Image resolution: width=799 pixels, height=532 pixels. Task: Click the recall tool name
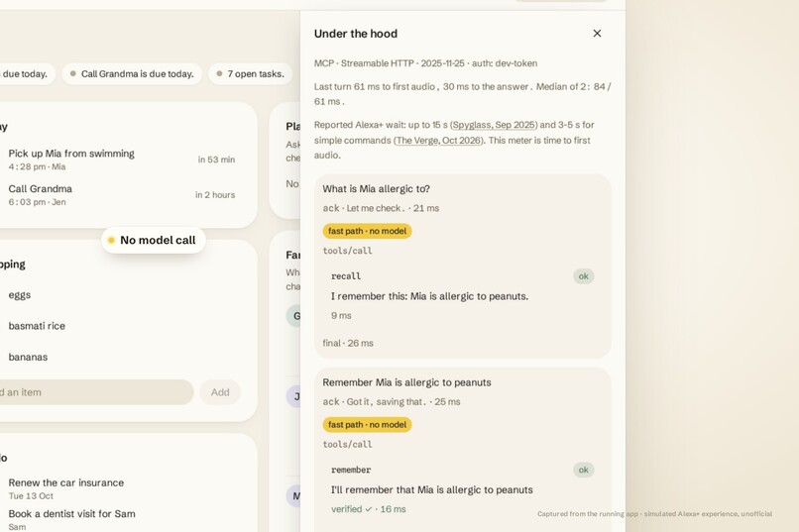tap(346, 276)
